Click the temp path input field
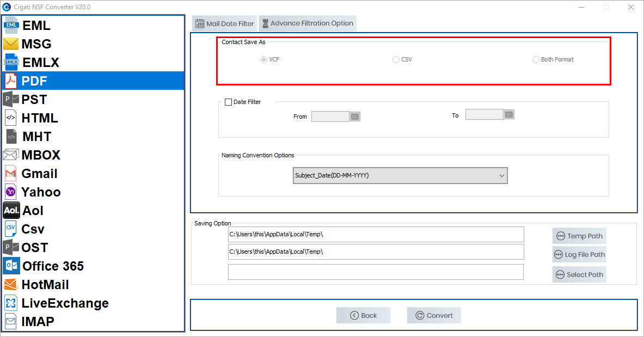Screen dimensions: 644x337 click(x=376, y=234)
